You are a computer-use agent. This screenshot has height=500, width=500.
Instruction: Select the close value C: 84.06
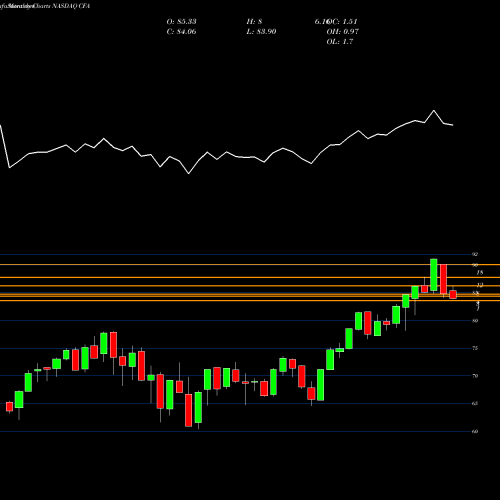[x=181, y=32]
